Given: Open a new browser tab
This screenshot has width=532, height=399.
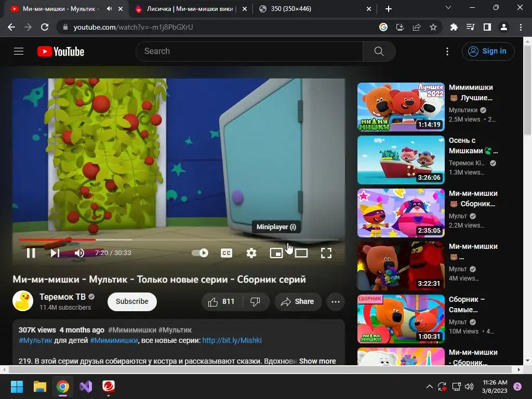Looking at the screenshot, I should 389,9.
